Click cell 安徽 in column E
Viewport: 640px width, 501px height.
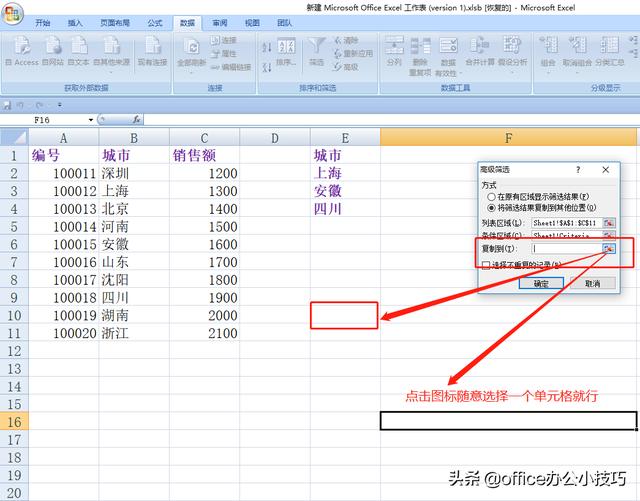coord(345,191)
